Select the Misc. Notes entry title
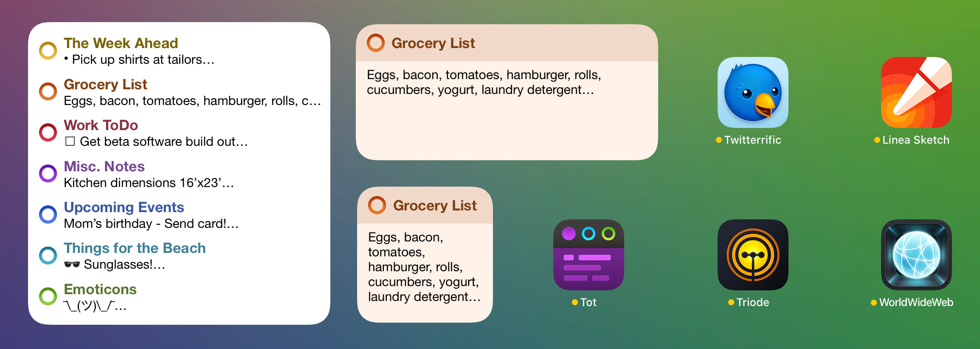The height and width of the screenshot is (349, 980). pyautogui.click(x=104, y=166)
